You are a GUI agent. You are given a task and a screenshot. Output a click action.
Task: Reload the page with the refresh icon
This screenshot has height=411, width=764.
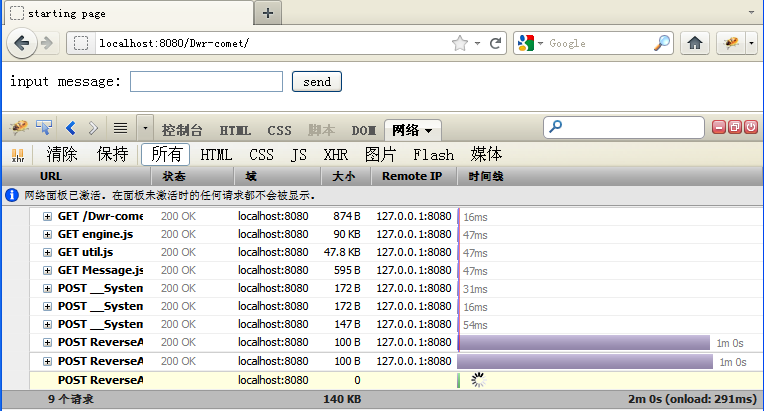[496, 43]
